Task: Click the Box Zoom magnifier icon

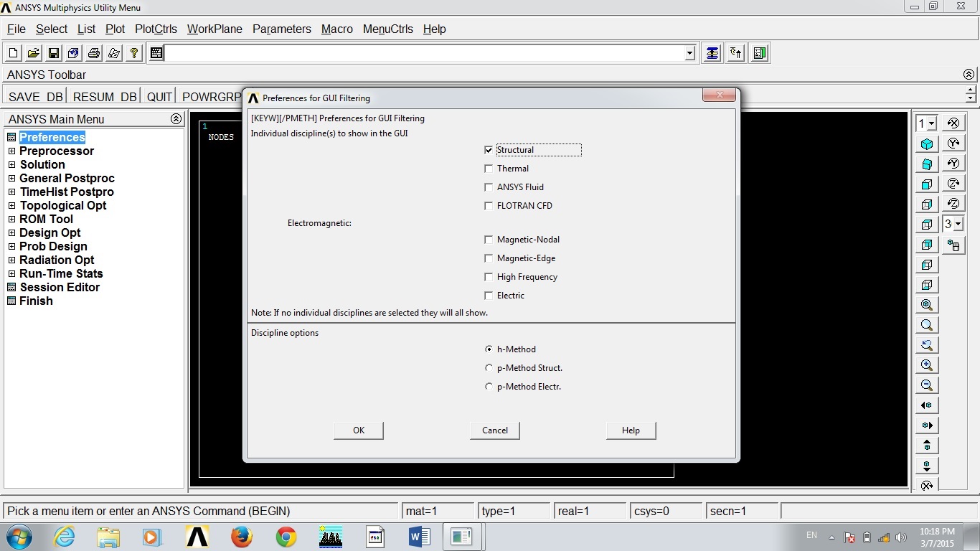Action: click(927, 324)
